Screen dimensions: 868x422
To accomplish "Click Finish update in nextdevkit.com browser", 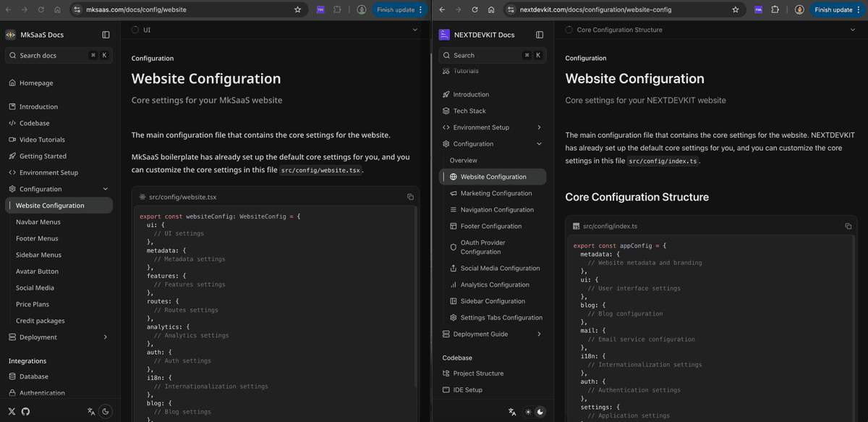I will [838, 9].
